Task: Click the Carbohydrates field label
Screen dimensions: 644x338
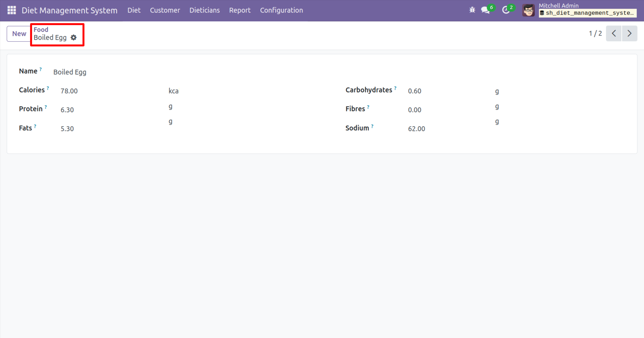Action: point(369,90)
